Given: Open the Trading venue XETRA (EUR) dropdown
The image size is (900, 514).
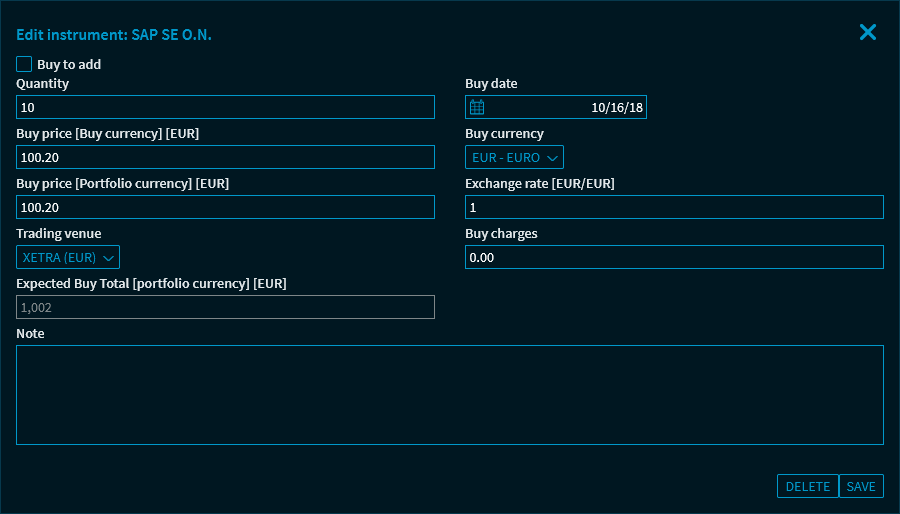Looking at the screenshot, I should 68,257.
